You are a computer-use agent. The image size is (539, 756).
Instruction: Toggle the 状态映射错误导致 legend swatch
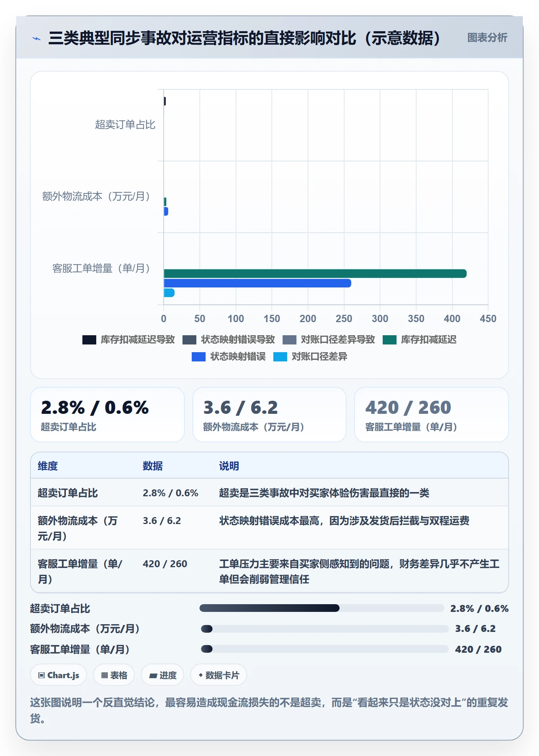189,340
